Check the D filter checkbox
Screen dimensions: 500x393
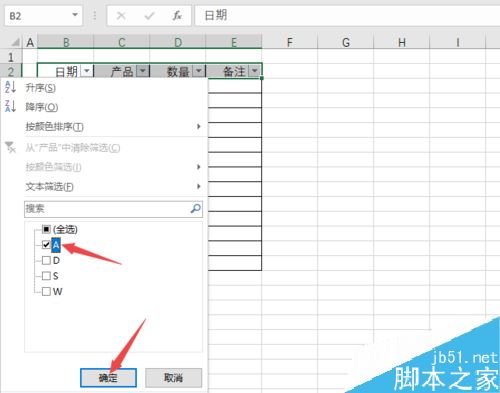(46, 260)
